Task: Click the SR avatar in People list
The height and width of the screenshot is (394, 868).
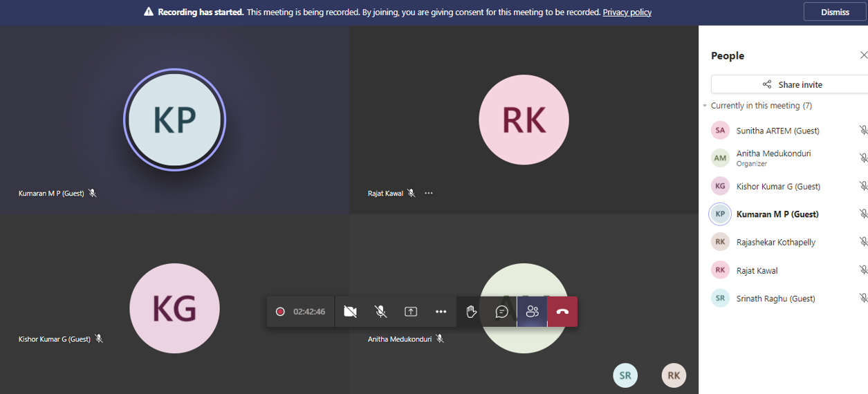Action: coord(720,299)
